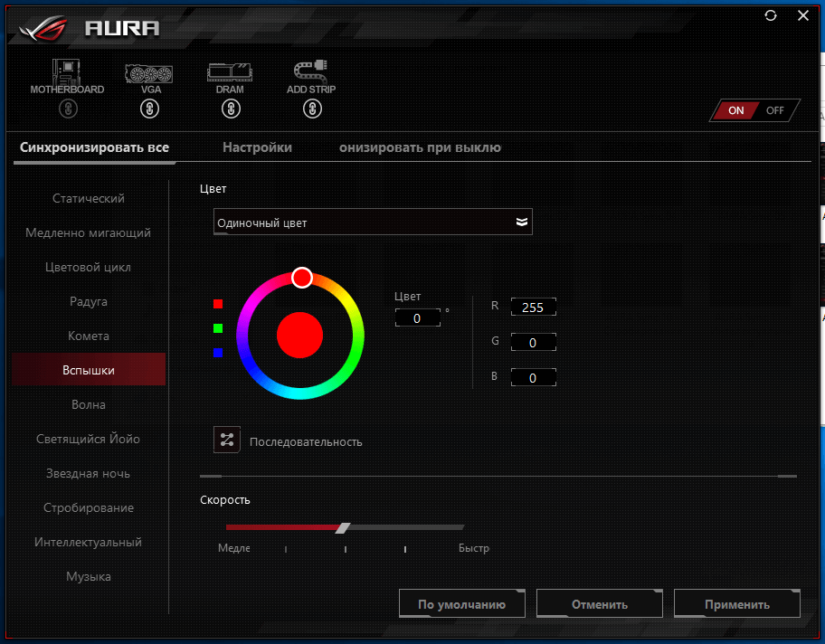Image resolution: width=825 pixels, height=644 pixels.
Task: Click the R value input field
Action: click(x=533, y=308)
